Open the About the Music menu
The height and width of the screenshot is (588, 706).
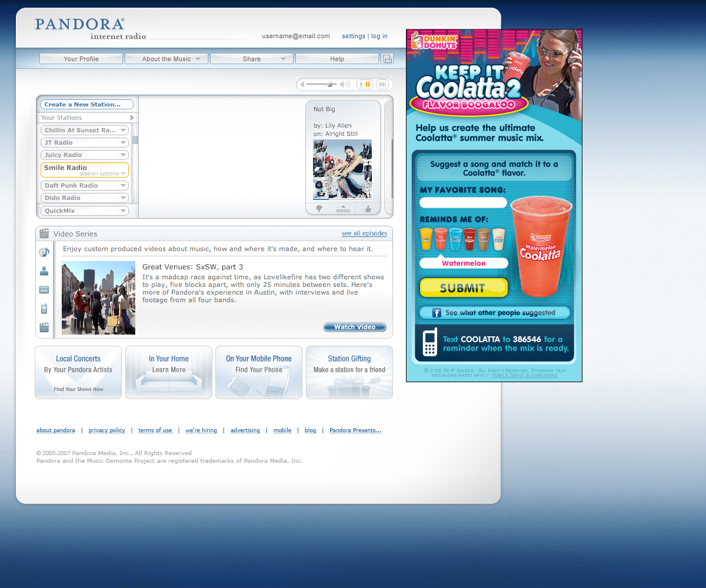tap(166, 59)
